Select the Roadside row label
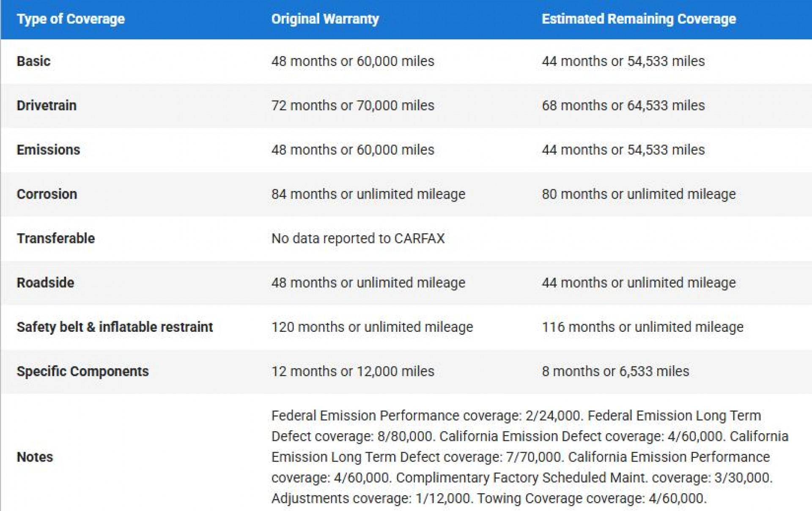Screen dimensions: 812x511 [45, 282]
